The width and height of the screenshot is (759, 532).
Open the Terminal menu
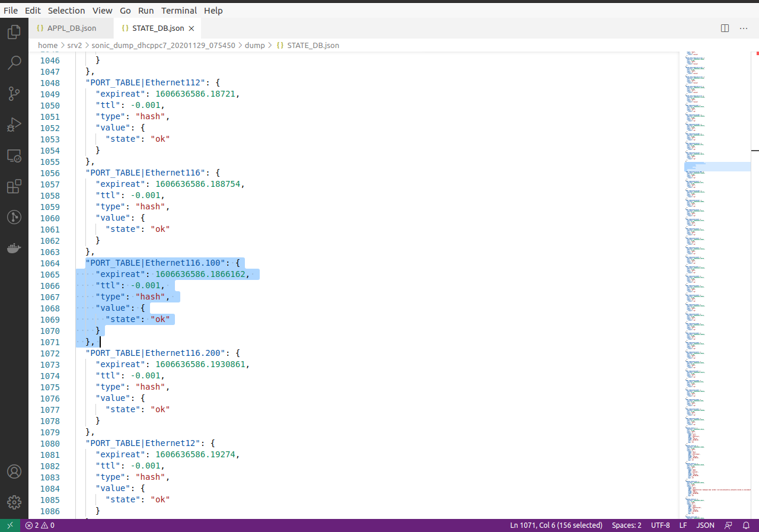[x=179, y=10]
